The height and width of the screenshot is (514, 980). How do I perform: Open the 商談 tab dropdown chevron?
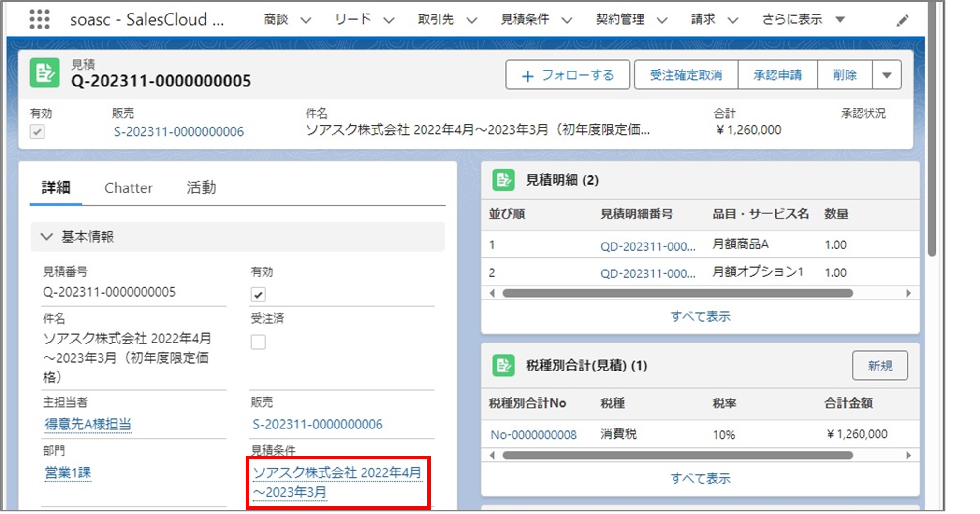tap(306, 20)
